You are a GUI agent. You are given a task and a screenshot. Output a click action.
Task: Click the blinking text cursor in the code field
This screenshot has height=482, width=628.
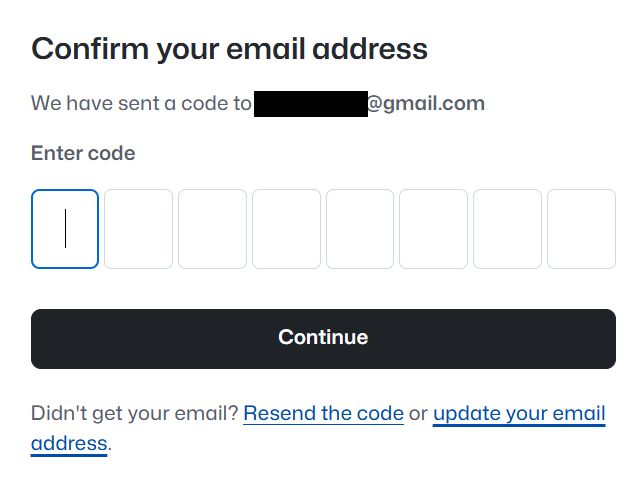tap(66, 229)
